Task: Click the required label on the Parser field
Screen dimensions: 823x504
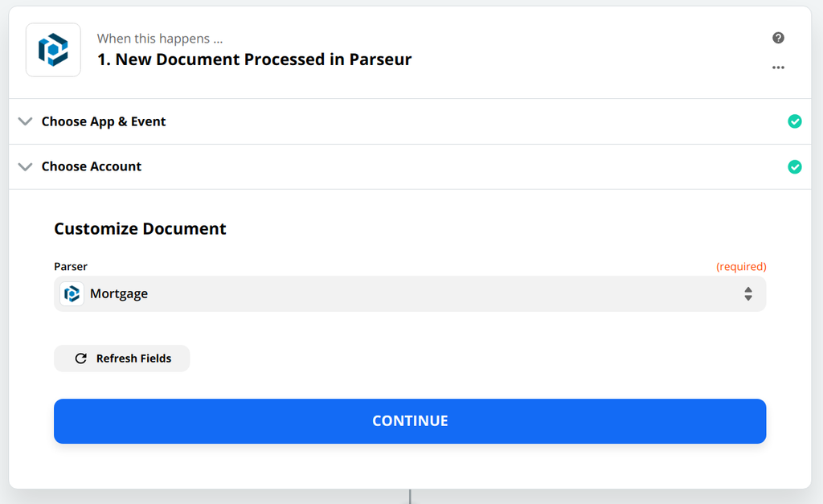Action: pyautogui.click(x=742, y=266)
